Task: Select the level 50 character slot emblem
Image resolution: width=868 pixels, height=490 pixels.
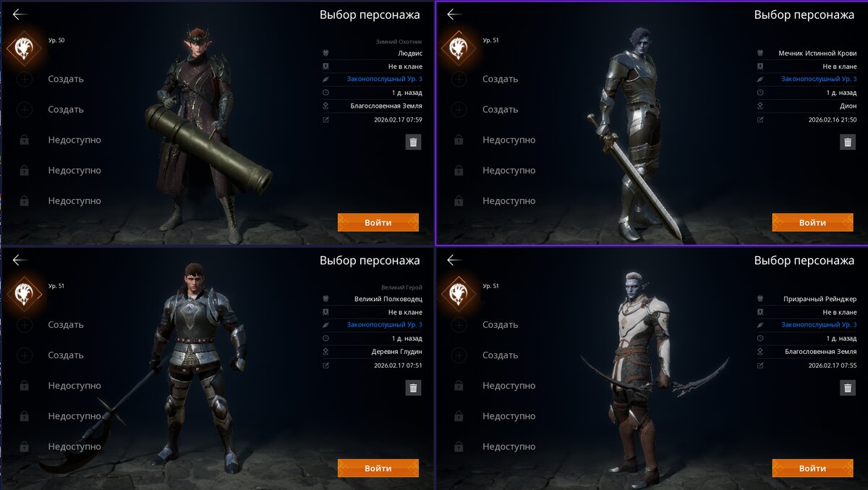Action: [24, 48]
